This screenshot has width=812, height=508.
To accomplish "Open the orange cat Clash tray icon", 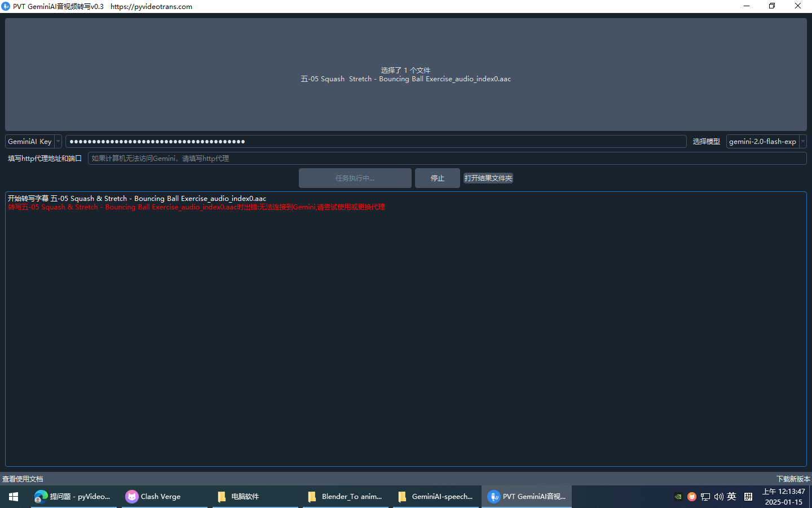I will tap(692, 497).
